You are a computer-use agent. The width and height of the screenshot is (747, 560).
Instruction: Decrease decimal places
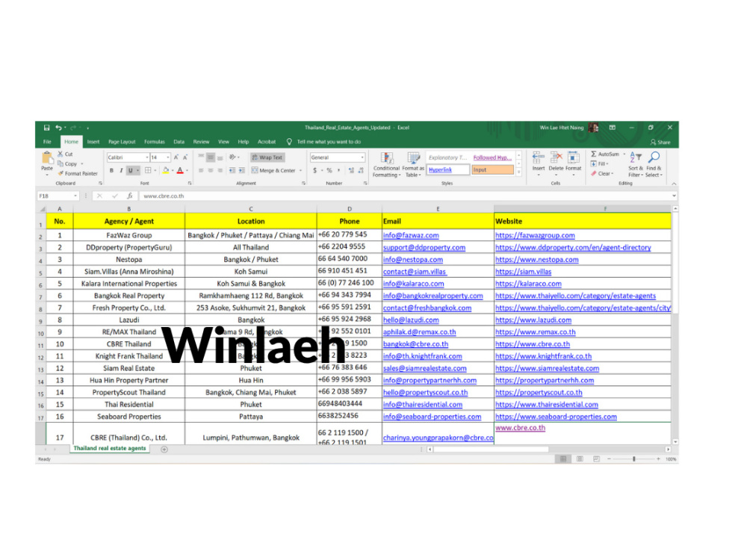pos(361,170)
